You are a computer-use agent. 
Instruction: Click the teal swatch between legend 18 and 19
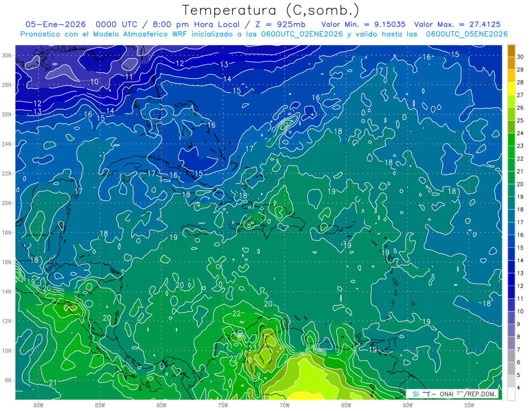tap(511, 203)
